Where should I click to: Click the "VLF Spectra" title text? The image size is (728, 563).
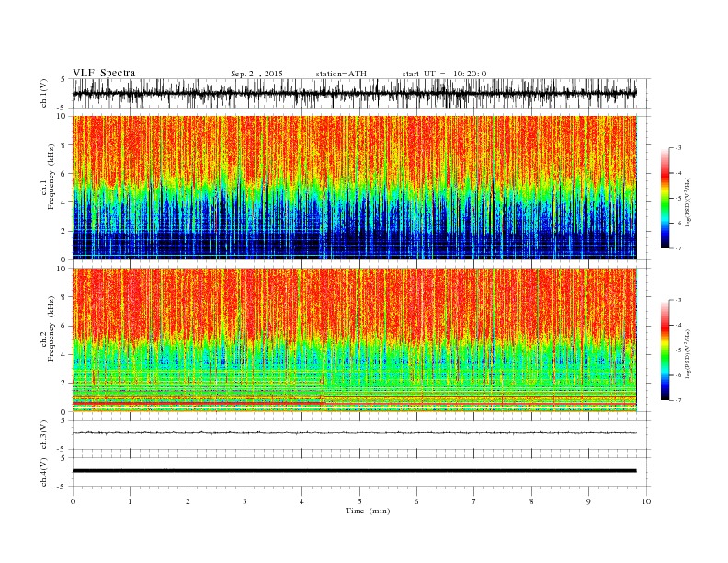[x=104, y=73]
